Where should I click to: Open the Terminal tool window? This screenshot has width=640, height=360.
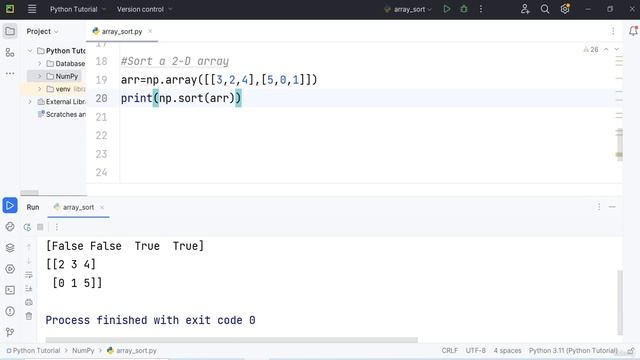pos(10,290)
